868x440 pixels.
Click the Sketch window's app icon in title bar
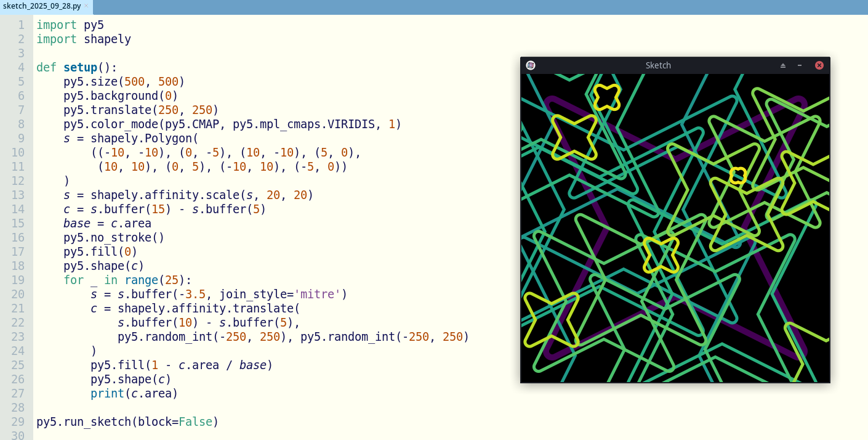(531, 65)
